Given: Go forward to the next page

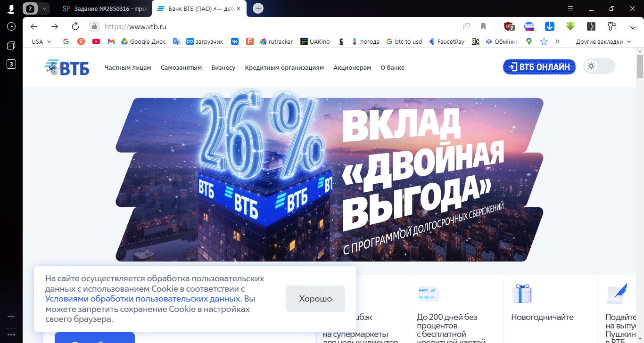Looking at the screenshot, I should click(x=55, y=26).
